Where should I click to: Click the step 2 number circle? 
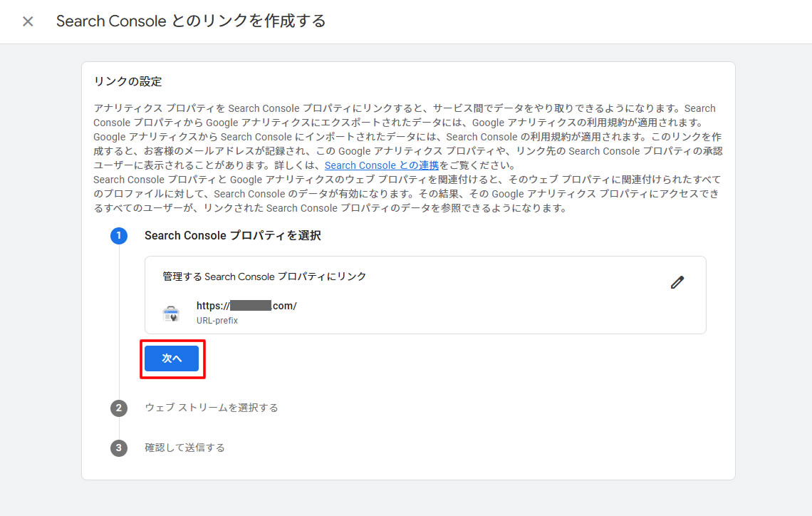tap(119, 408)
